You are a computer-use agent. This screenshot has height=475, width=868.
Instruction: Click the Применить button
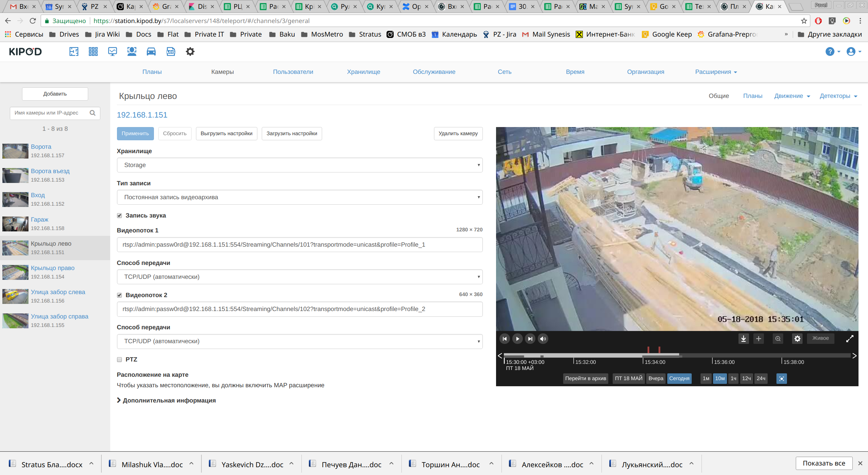tap(135, 133)
